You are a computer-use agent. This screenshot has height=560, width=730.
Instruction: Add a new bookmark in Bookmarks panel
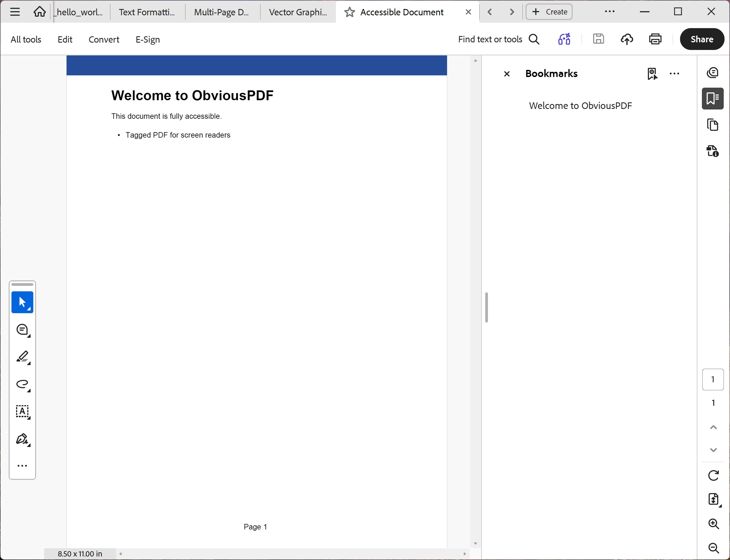click(x=652, y=74)
